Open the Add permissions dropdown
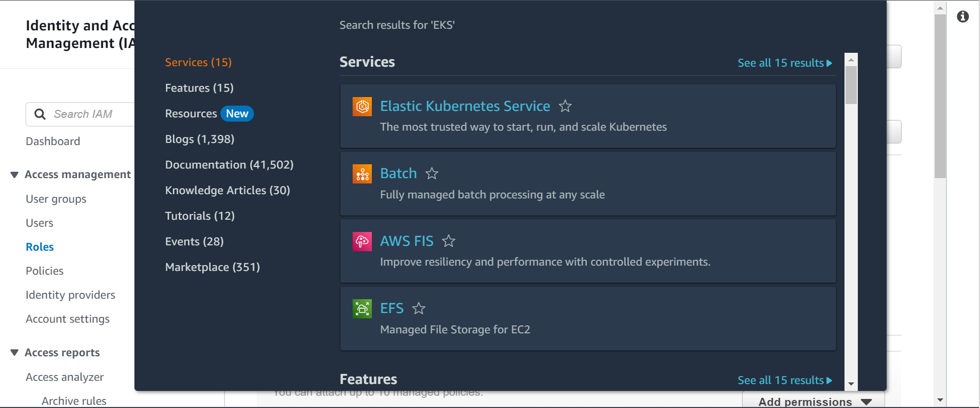The image size is (980, 408). pos(814,401)
